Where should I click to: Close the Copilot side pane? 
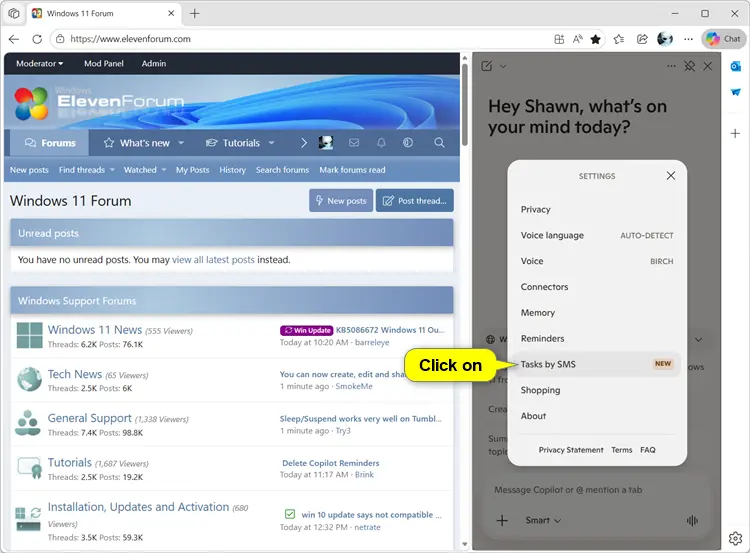pyautogui.click(x=707, y=66)
